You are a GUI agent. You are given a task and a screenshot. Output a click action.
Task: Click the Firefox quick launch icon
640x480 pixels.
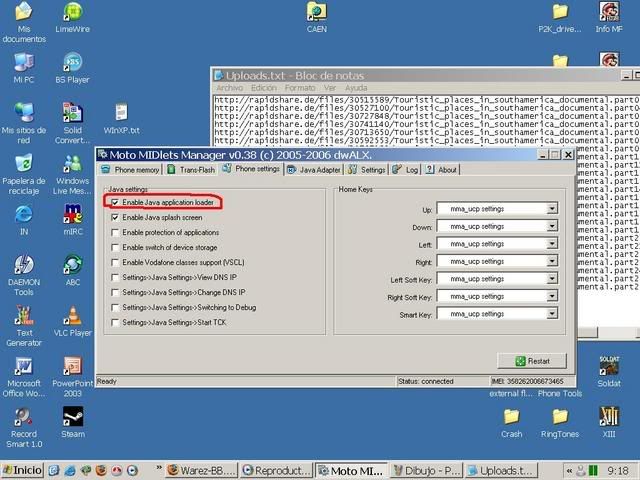pos(101,471)
